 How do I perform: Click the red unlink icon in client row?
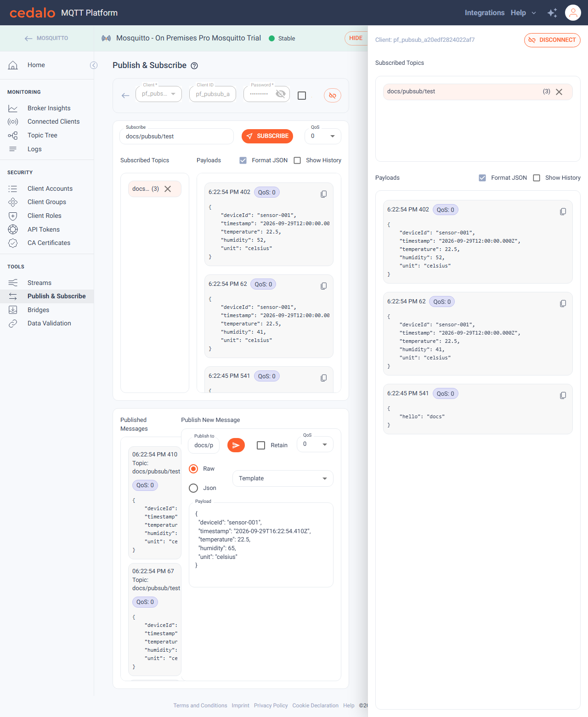[333, 96]
